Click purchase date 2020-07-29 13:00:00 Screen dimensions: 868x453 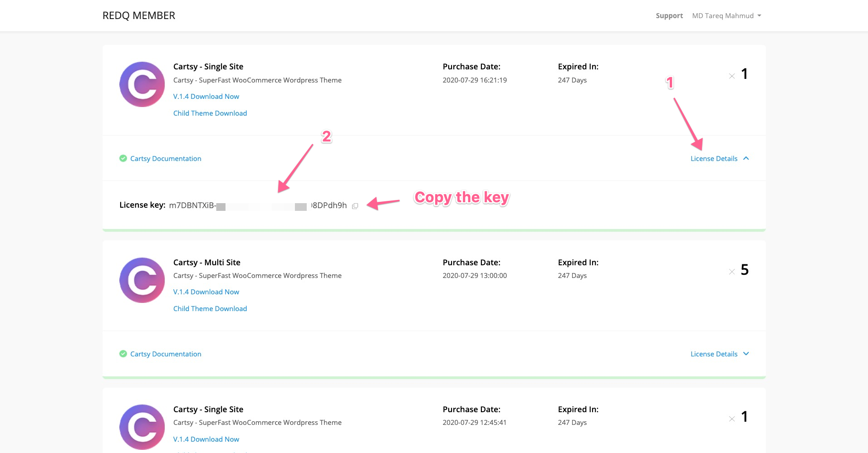(475, 275)
